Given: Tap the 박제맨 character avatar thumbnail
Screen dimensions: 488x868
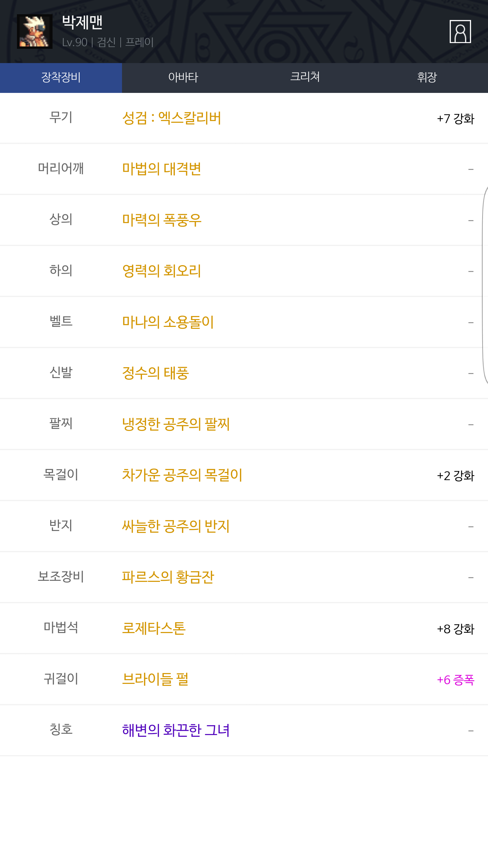Looking at the screenshot, I should coord(35,32).
